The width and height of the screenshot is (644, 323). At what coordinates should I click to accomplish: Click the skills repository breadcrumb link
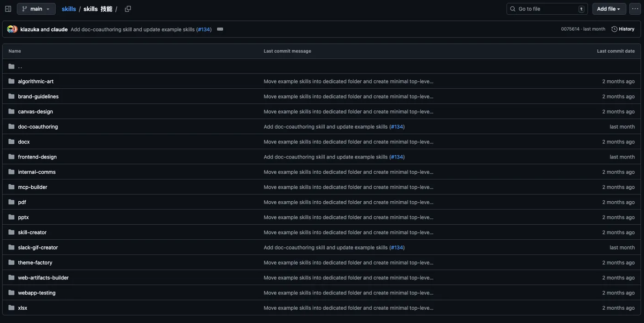69,9
